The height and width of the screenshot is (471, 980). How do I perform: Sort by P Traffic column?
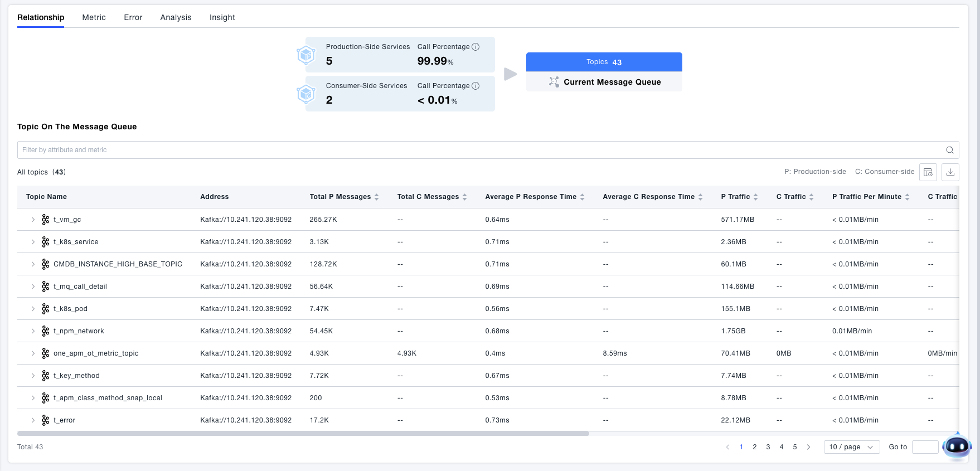pos(756,197)
